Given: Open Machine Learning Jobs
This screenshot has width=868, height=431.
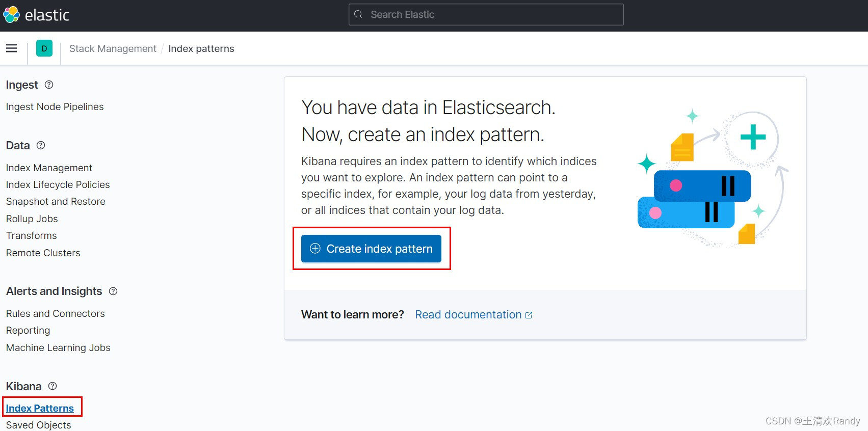Looking at the screenshot, I should [x=58, y=347].
